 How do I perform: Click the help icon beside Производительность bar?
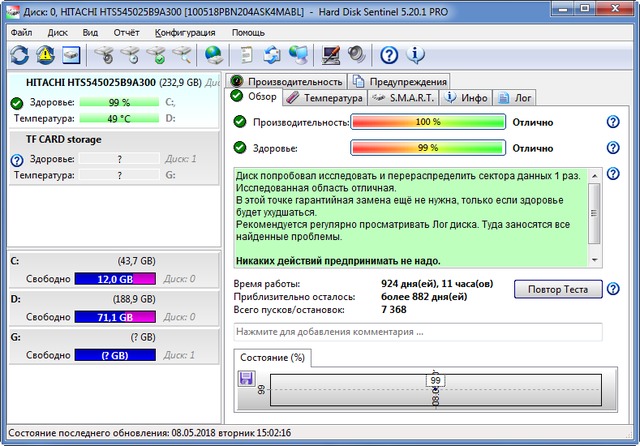point(613,122)
